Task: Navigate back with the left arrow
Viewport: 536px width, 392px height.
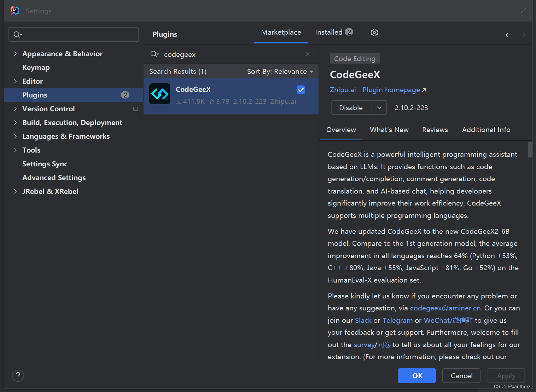Action: [x=509, y=35]
